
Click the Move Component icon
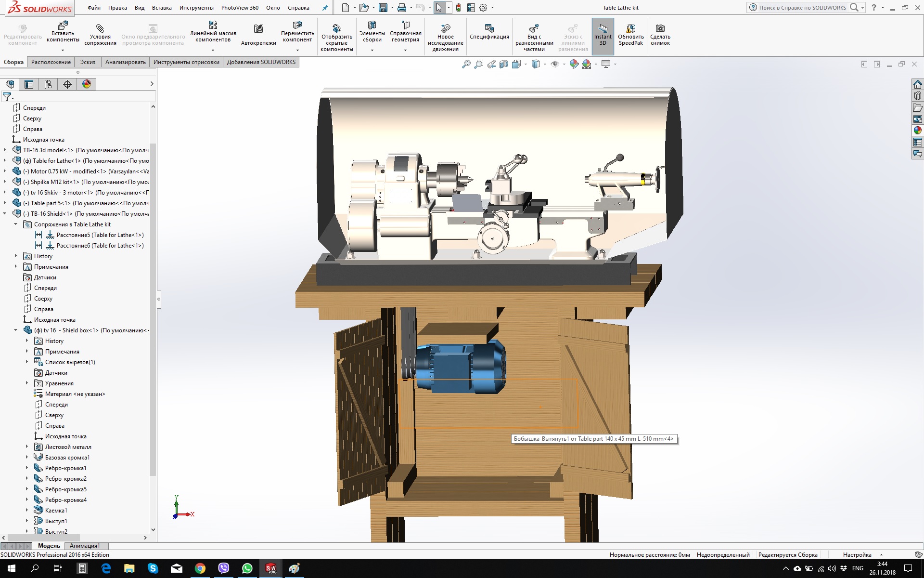click(297, 25)
